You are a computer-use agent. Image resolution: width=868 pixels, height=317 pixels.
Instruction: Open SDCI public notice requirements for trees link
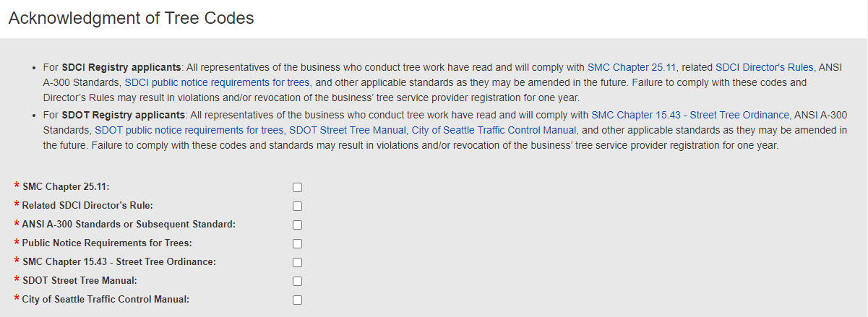[218, 82]
